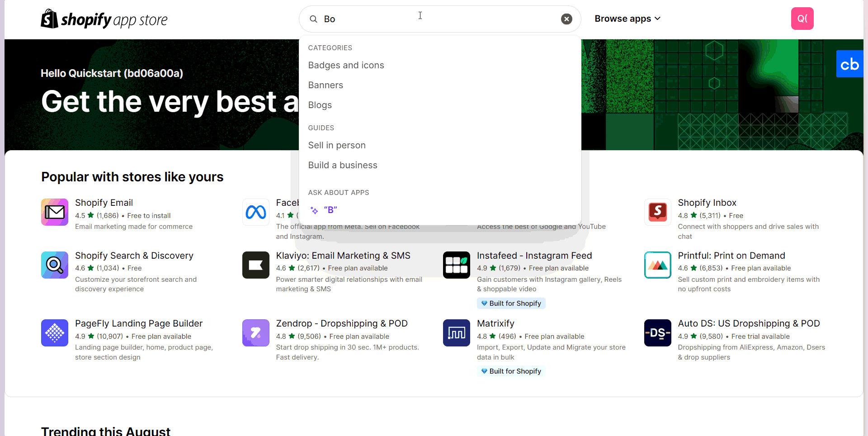Open Printful: Print on Demand link
The height and width of the screenshot is (436, 868).
click(x=731, y=256)
